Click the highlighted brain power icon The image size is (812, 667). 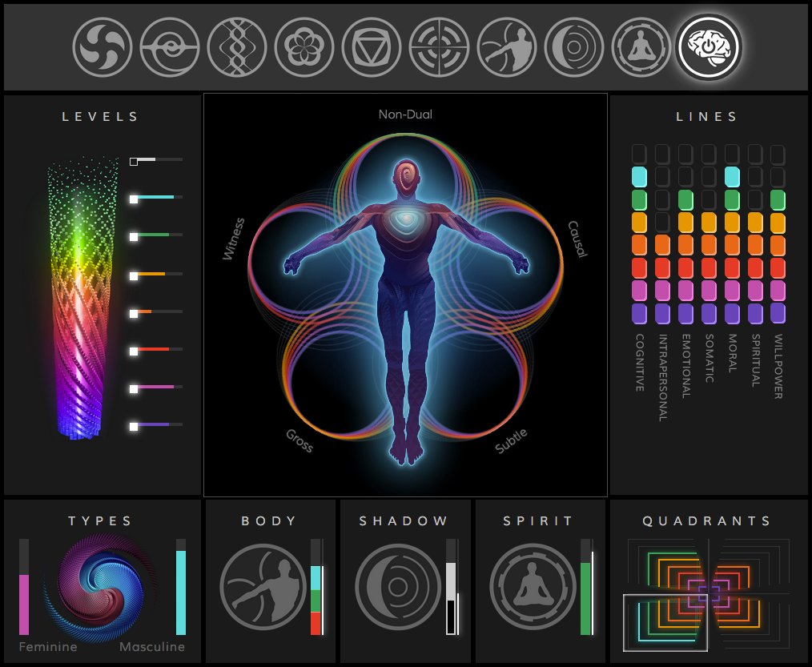(x=709, y=46)
